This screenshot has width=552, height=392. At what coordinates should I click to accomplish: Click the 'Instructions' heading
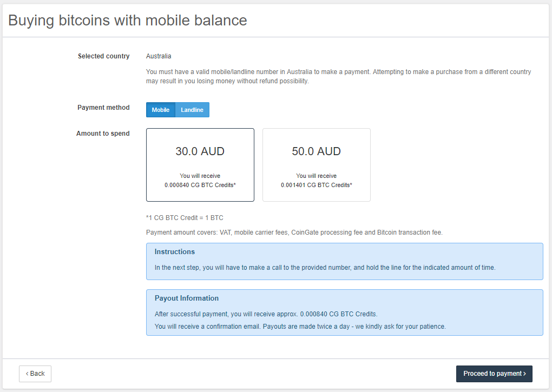coord(175,252)
